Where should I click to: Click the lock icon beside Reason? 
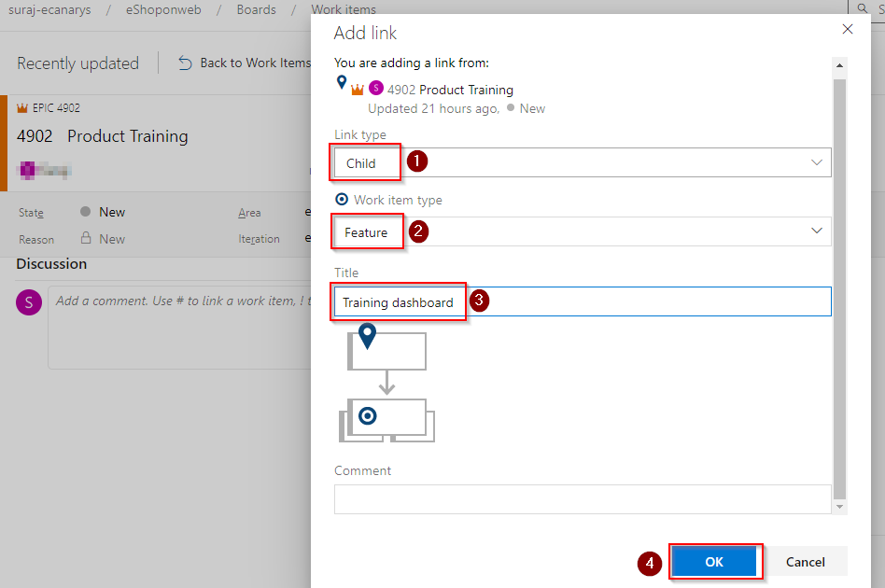(x=86, y=238)
